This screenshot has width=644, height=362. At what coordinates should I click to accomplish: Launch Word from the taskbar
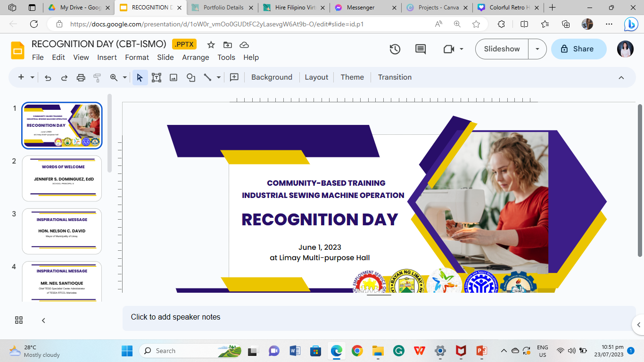295,351
